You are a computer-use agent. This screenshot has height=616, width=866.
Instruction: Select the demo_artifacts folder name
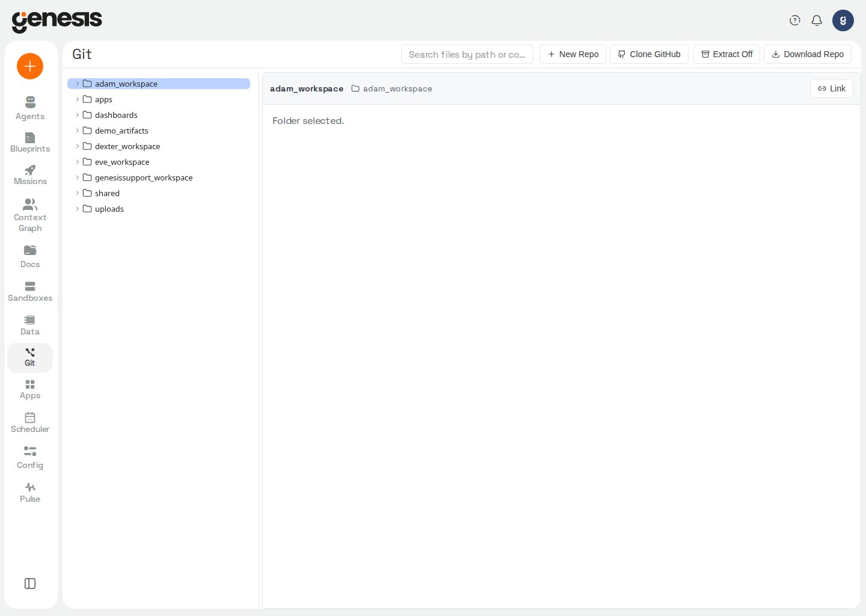tap(121, 131)
